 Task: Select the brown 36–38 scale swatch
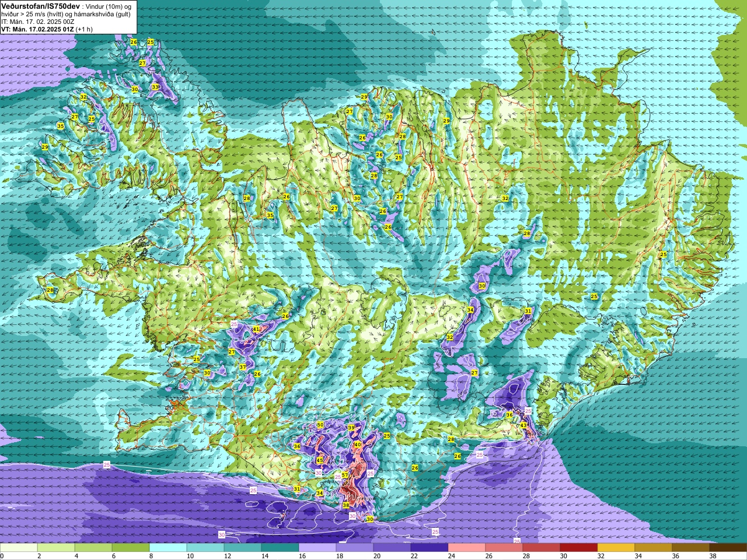691,548
